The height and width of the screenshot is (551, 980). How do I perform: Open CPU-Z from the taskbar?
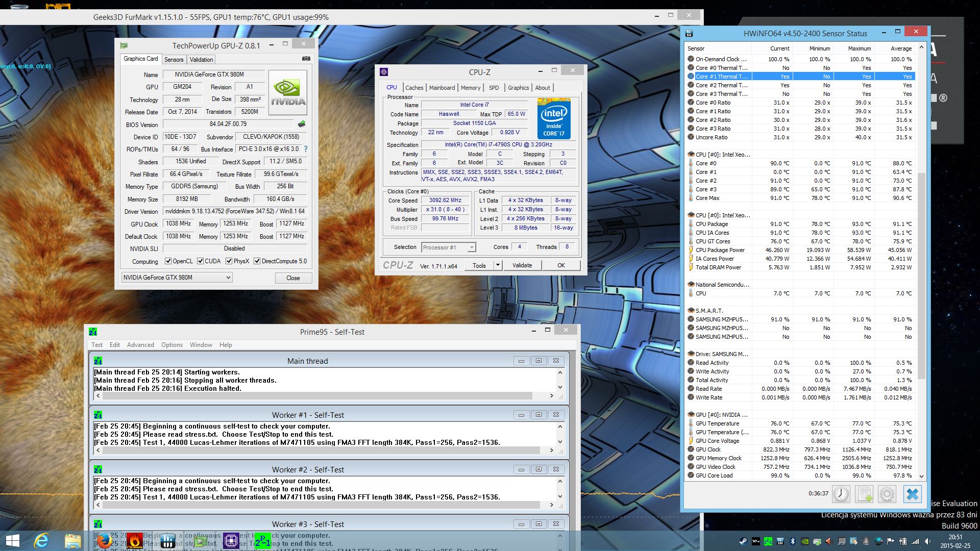pos(201,541)
